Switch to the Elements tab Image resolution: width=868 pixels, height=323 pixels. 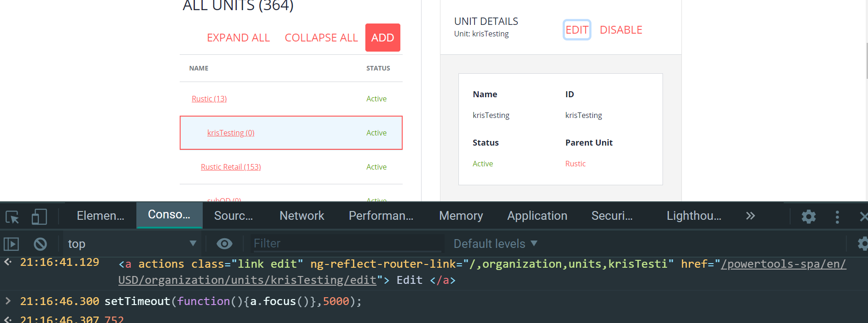coord(100,216)
